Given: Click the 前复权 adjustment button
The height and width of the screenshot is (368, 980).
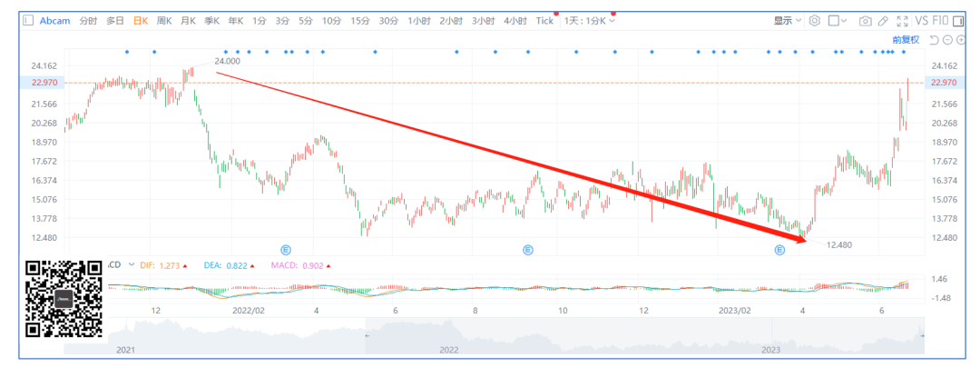Looking at the screenshot, I should (x=905, y=40).
